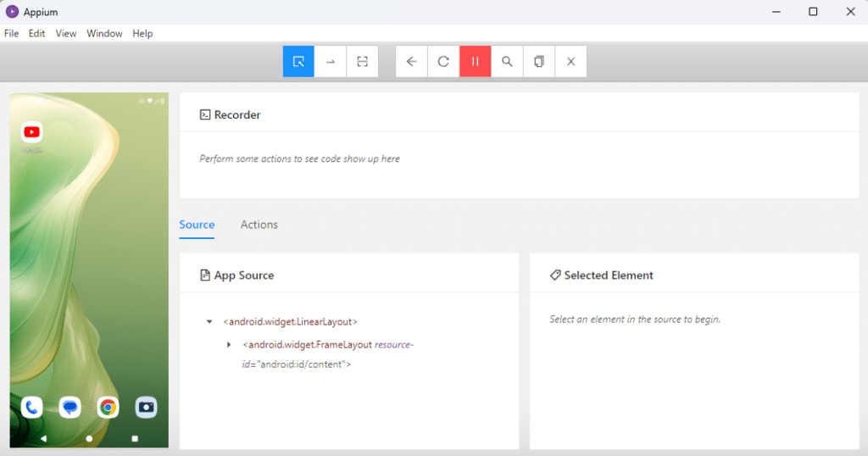The height and width of the screenshot is (456, 868).
Task: Pause the recording with red button
Action: (476, 62)
